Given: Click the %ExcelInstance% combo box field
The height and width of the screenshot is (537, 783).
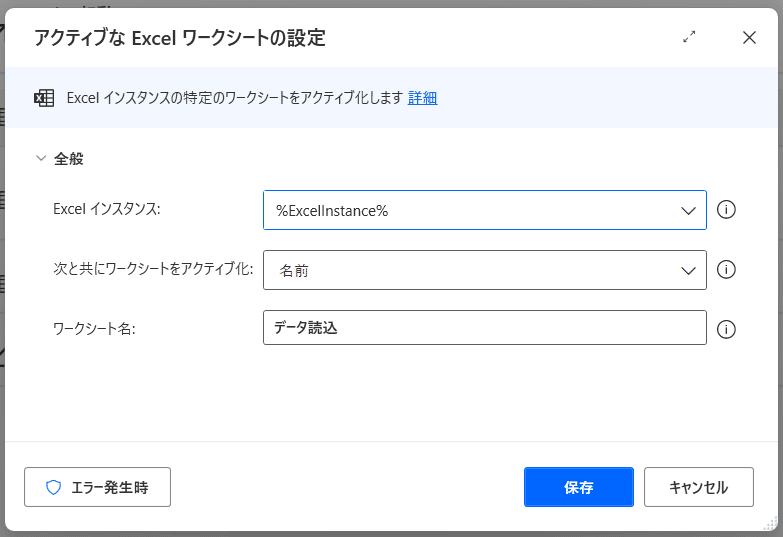Looking at the screenshot, I should pyautogui.click(x=484, y=210).
